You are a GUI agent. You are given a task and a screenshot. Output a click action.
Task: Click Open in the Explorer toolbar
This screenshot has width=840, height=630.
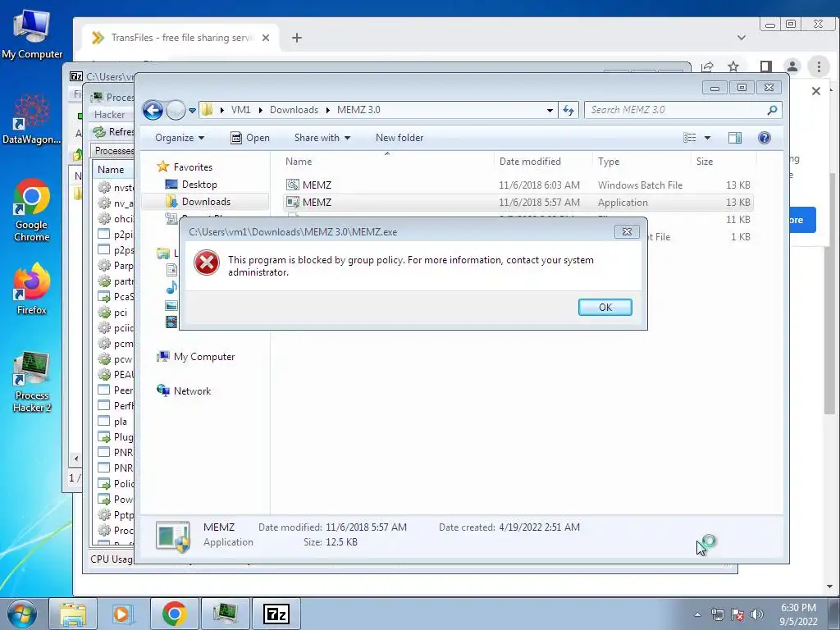coord(249,138)
